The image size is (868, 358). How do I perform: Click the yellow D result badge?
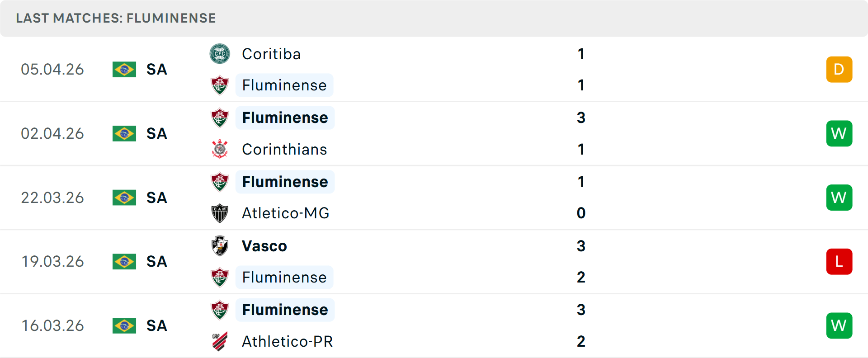click(839, 69)
